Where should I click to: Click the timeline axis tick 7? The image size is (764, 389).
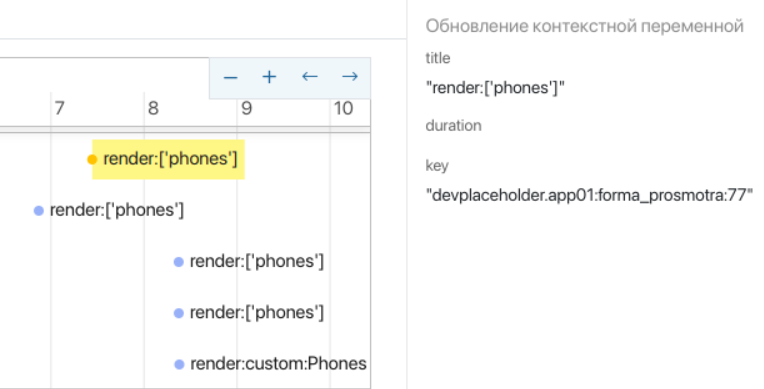[59, 108]
